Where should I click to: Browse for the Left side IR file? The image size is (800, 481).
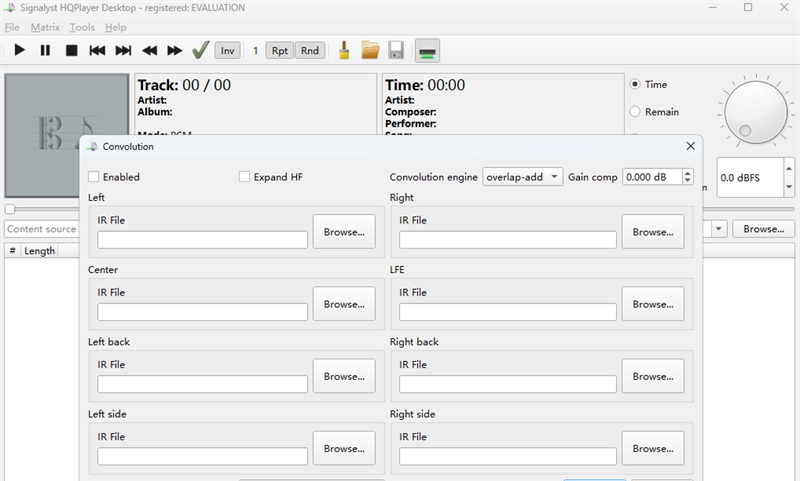pyautogui.click(x=344, y=448)
